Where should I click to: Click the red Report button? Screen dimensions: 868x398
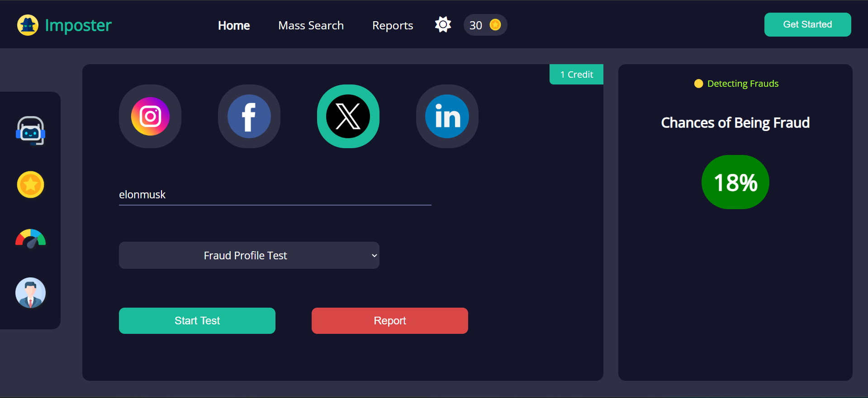390,321
